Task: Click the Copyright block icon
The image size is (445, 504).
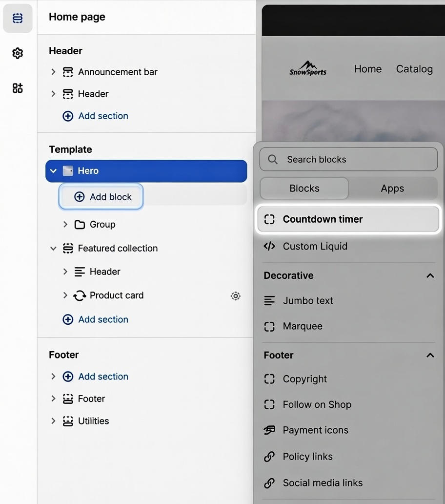Action: tap(269, 379)
